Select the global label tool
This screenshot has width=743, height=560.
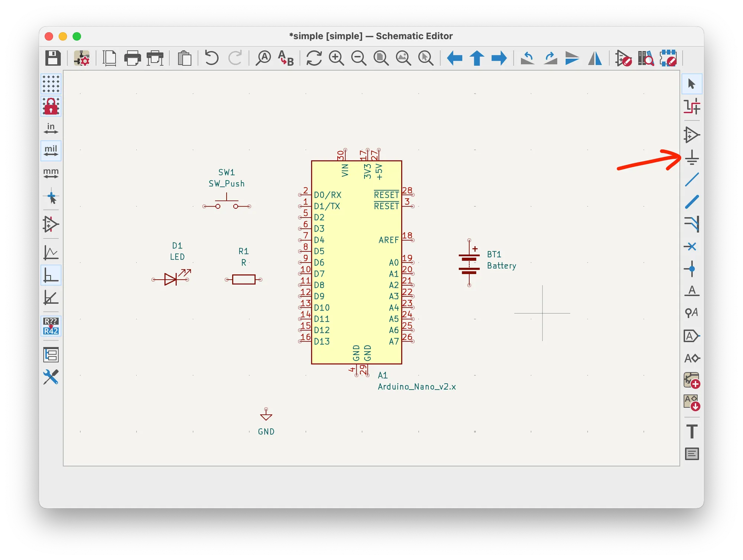click(692, 336)
